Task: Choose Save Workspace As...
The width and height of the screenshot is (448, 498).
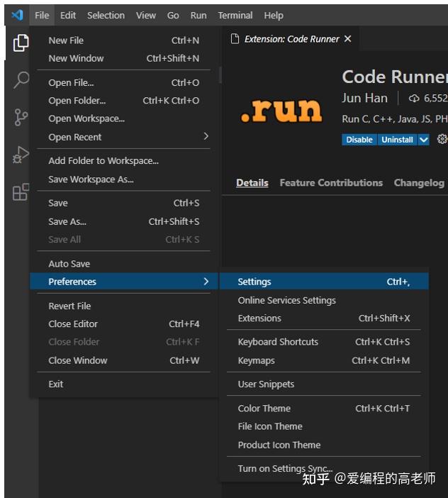Action: pos(124,179)
